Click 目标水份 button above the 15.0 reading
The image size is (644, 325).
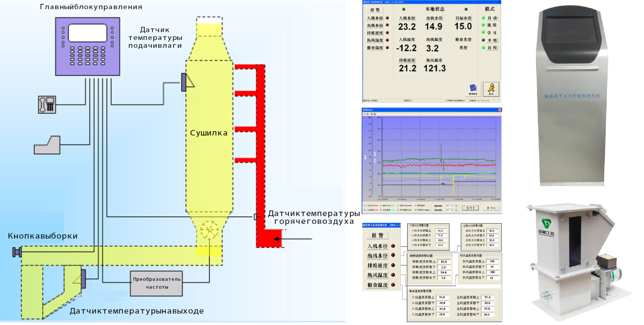coord(463,18)
